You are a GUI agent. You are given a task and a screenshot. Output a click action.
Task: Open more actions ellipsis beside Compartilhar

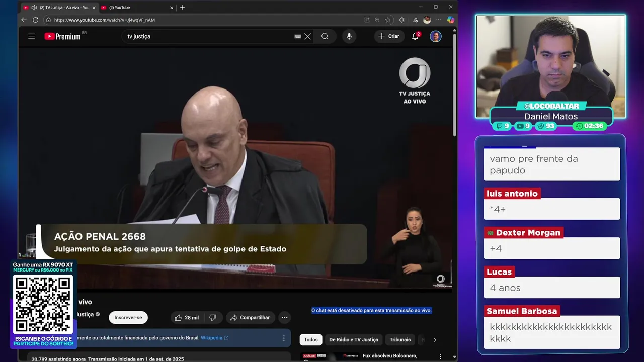285,317
